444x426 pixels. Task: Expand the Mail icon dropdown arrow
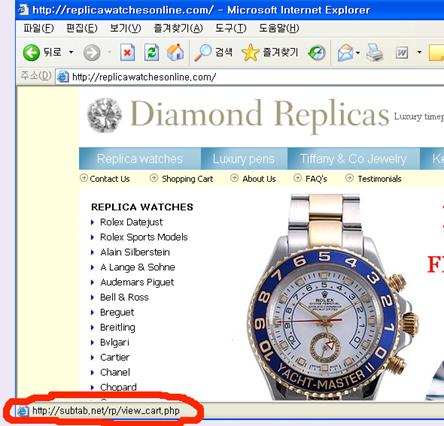[358, 53]
